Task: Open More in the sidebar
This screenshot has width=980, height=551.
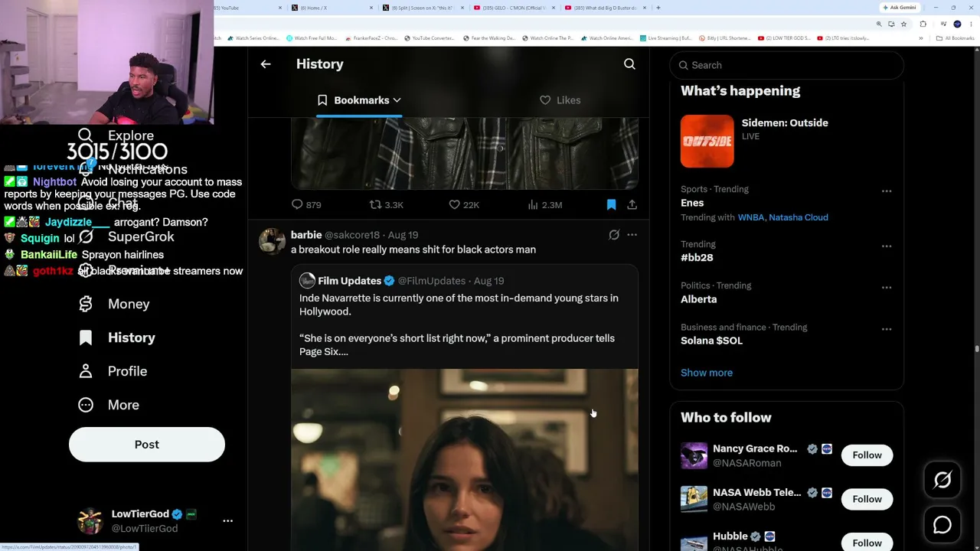Action: (109, 405)
